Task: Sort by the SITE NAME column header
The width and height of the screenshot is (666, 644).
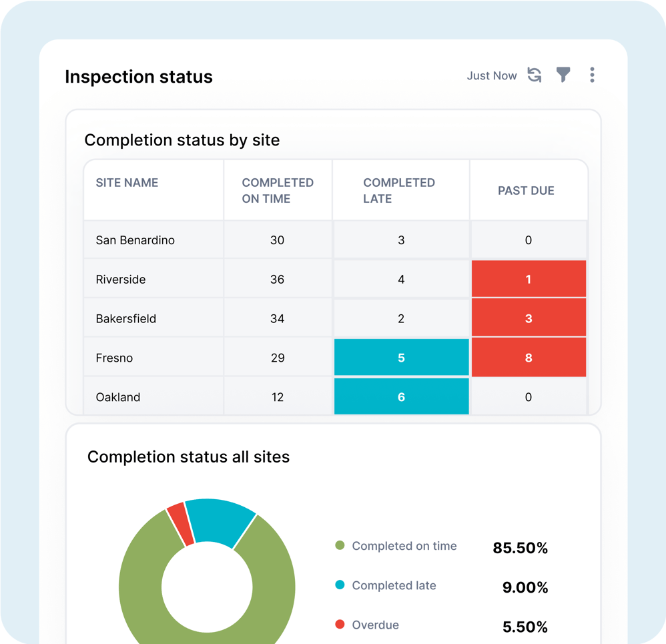Action: pos(126,182)
